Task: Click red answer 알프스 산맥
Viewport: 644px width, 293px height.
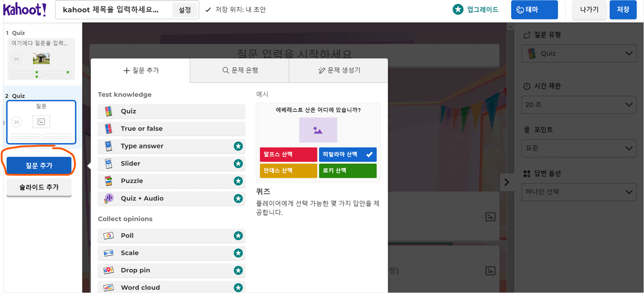Action: (x=288, y=155)
